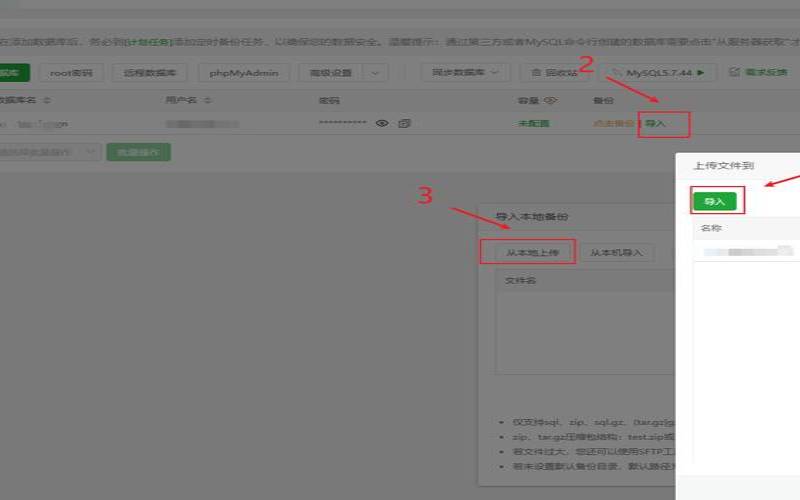Viewport: 800px width, 500px height.
Task: Sort by database name using the sort arrows
Action: pyautogui.click(x=47, y=100)
